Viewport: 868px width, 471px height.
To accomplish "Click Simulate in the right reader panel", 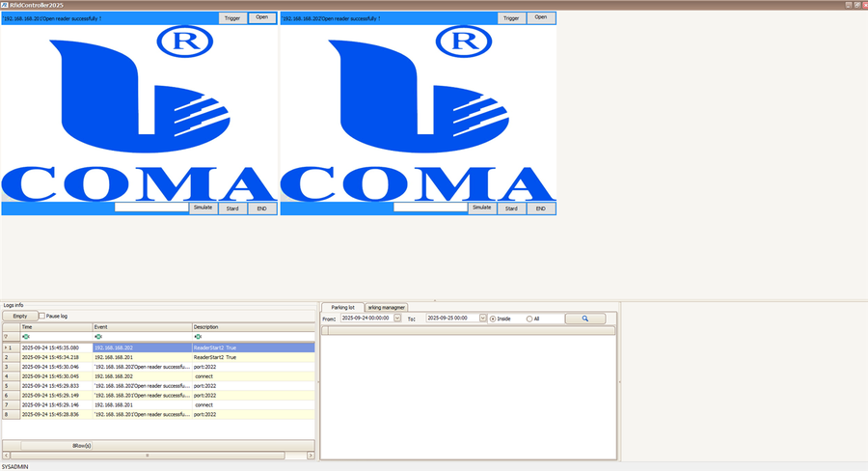I will coord(482,208).
